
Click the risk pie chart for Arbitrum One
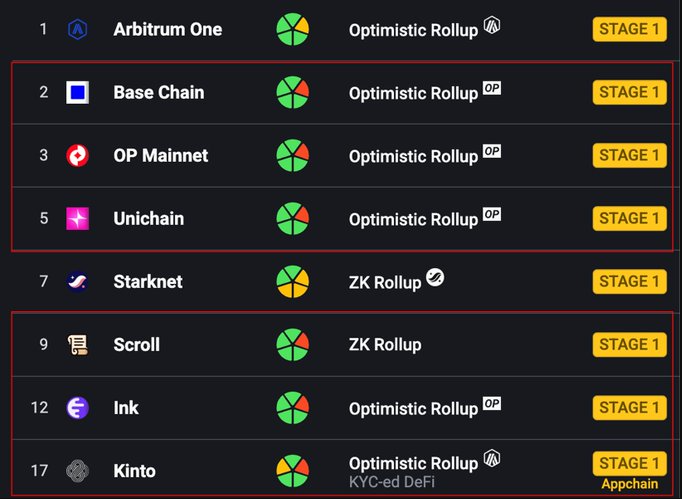tap(293, 29)
